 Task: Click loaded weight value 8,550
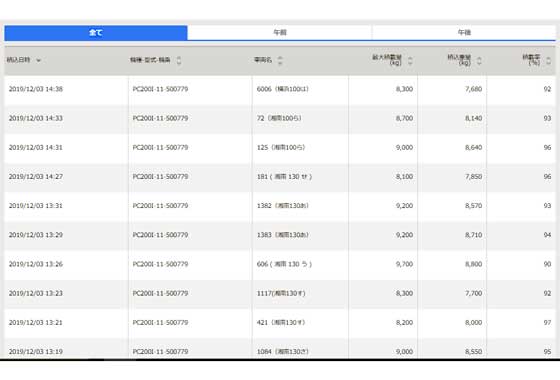point(474,351)
